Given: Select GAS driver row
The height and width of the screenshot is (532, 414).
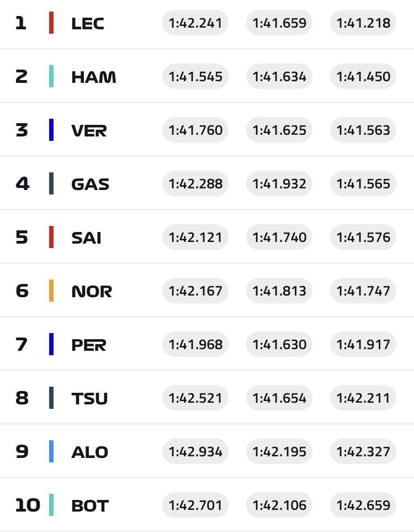Looking at the screenshot, I should pos(207,183).
